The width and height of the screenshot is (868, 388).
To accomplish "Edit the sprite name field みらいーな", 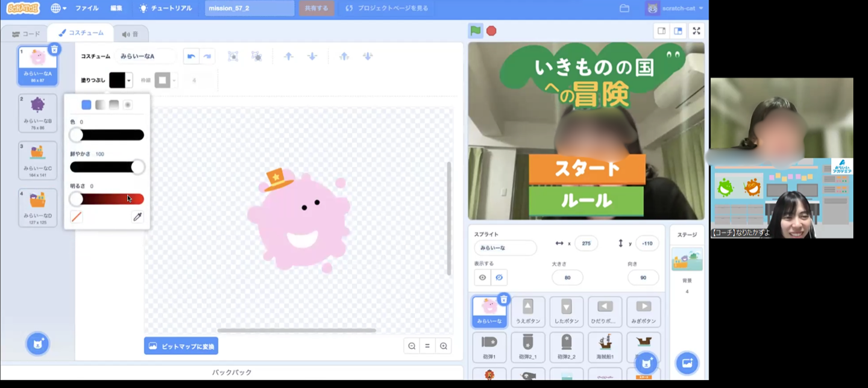I will click(505, 248).
